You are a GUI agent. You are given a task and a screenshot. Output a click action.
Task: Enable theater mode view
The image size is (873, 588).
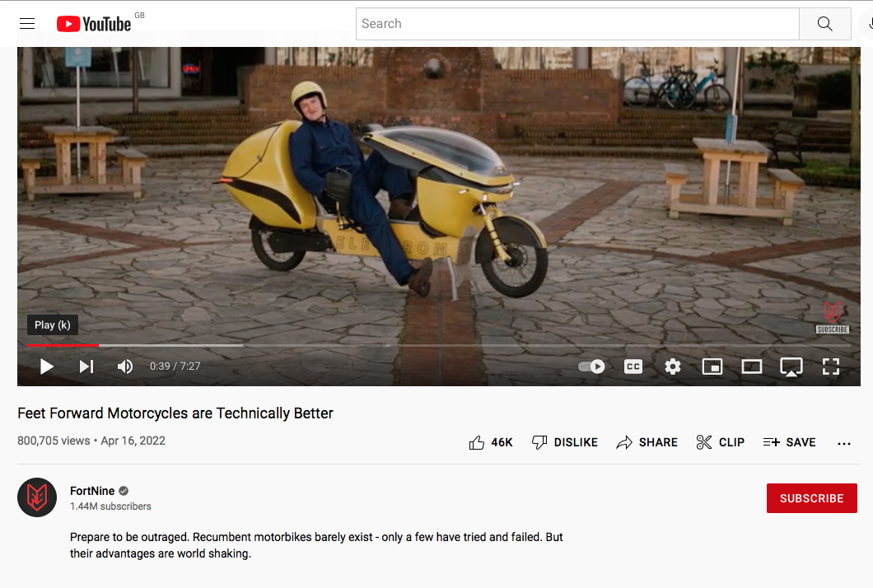752,366
